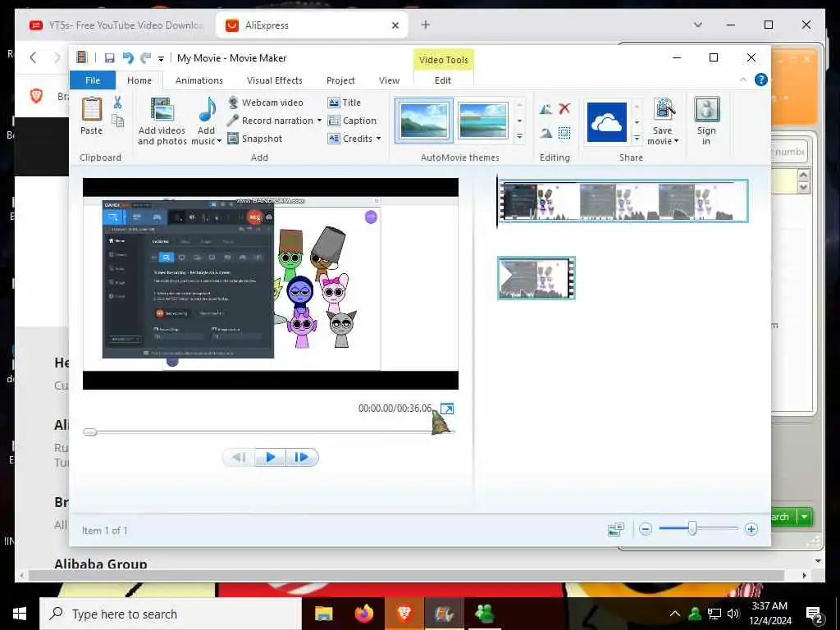This screenshot has width=840, height=630.
Task: Save project from quick access toolbar
Action: (109, 58)
